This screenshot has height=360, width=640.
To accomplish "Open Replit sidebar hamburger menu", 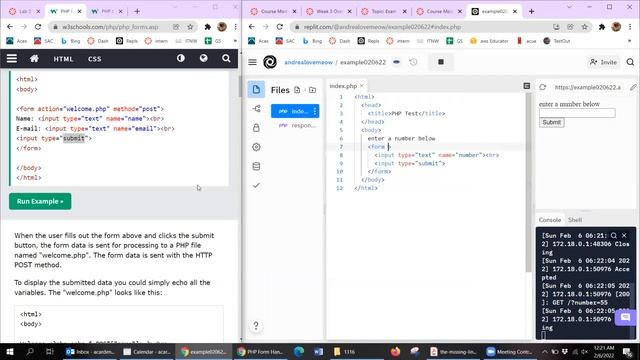I will click(x=253, y=62).
